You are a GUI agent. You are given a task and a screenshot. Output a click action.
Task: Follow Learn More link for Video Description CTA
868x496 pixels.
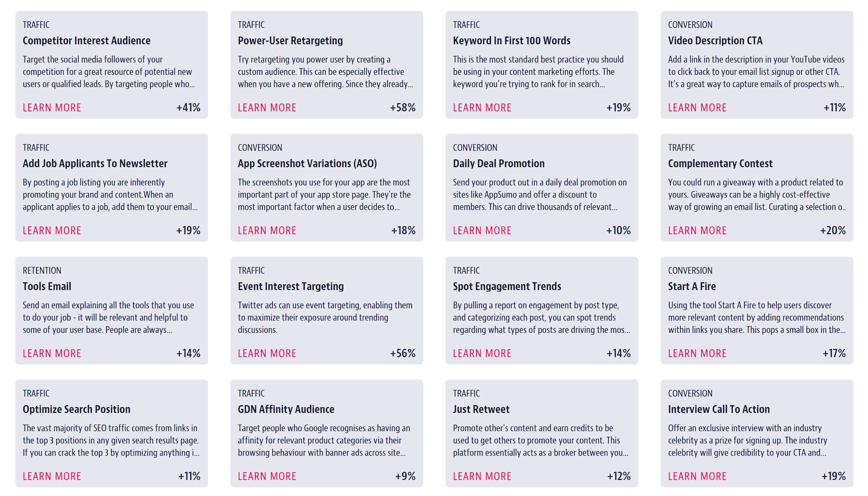(x=697, y=108)
